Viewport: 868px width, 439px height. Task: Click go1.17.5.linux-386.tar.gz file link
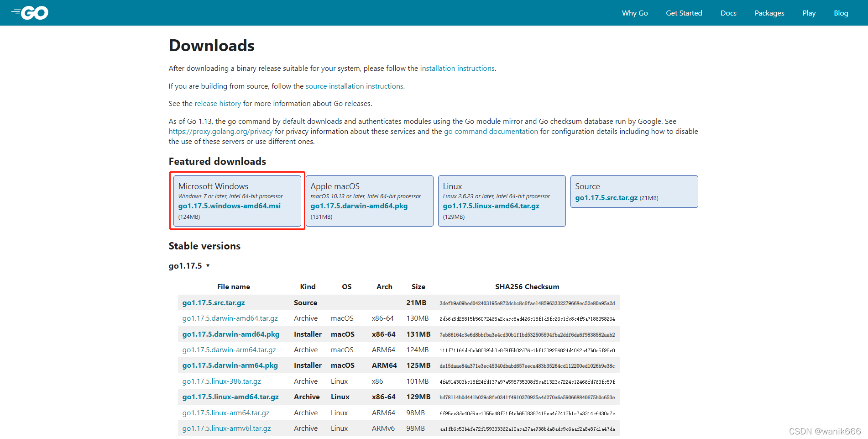(222, 381)
